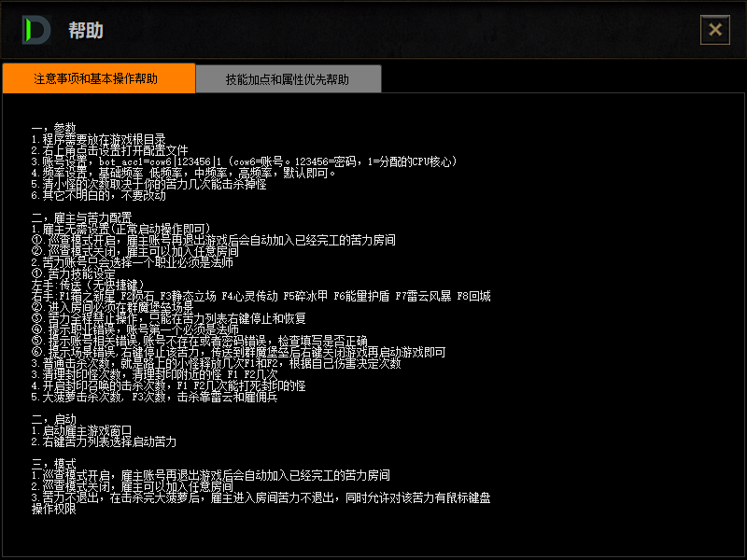The height and width of the screenshot is (560, 747).
Task: Click the 一，参数 section heading
Action: pos(53,128)
